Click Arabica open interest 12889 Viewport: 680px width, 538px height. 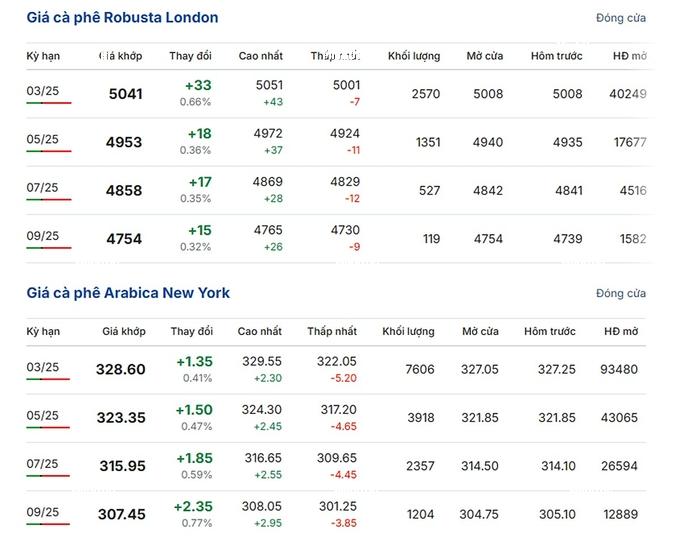click(x=621, y=514)
